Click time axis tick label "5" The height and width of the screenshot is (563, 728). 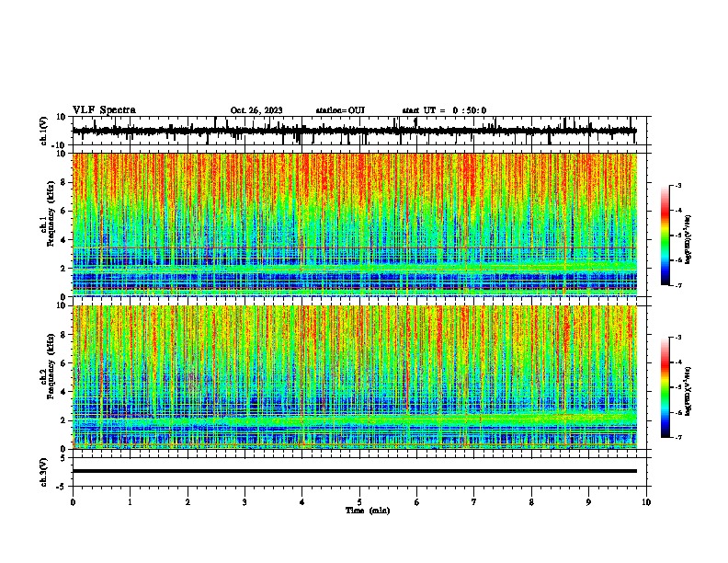[x=359, y=502]
